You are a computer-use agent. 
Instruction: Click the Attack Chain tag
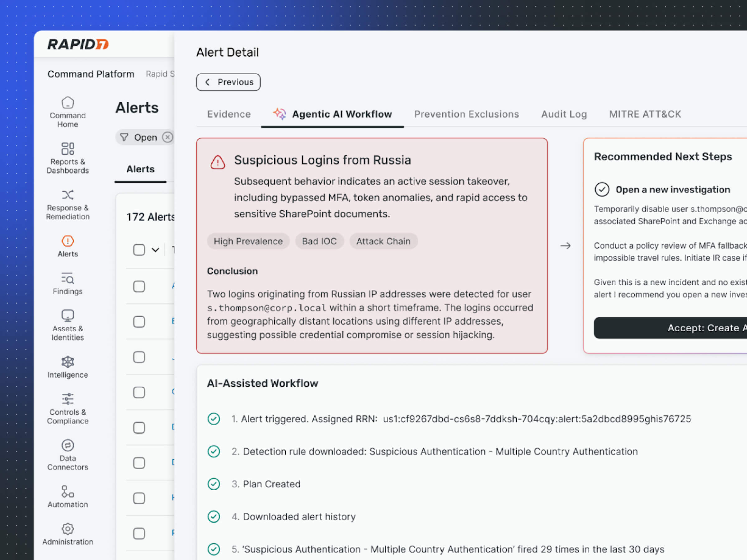point(383,241)
